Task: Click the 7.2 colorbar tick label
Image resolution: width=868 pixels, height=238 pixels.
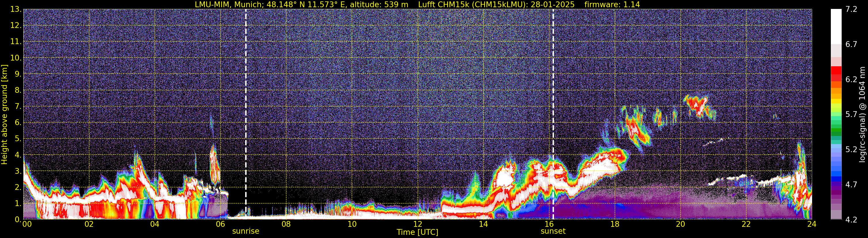Action: pyautogui.click(x=851, y=10)
